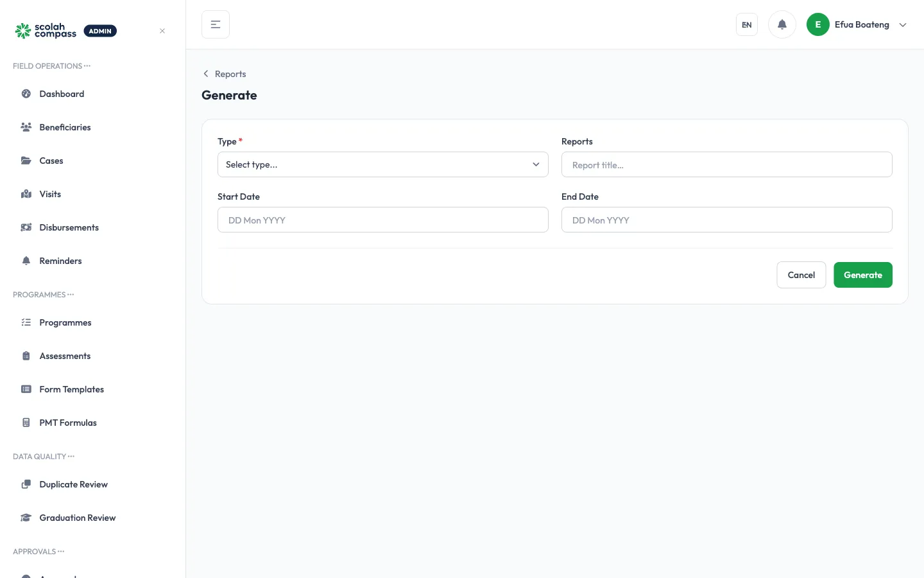
Task: Collapse the Data Quality section header
Action: [44, 457]
